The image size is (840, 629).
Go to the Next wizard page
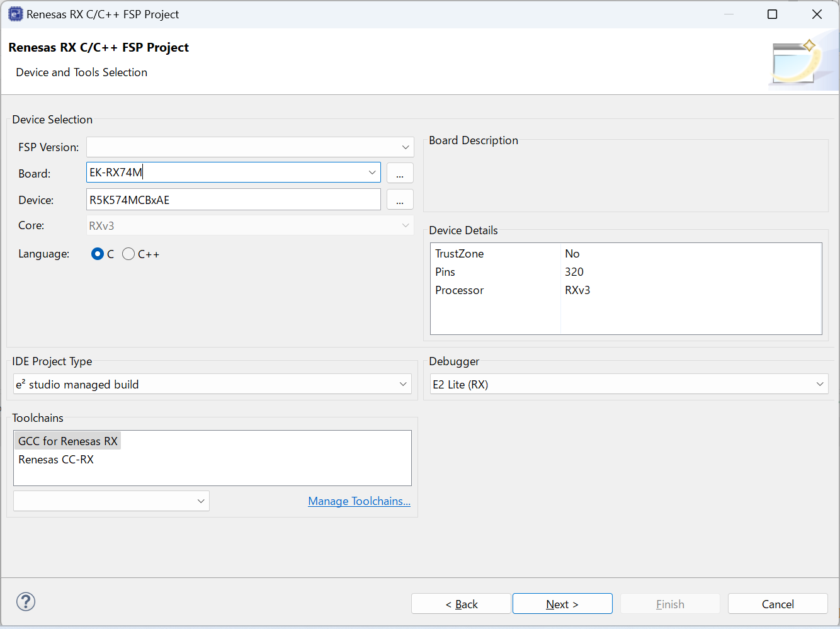coord(562,604)
